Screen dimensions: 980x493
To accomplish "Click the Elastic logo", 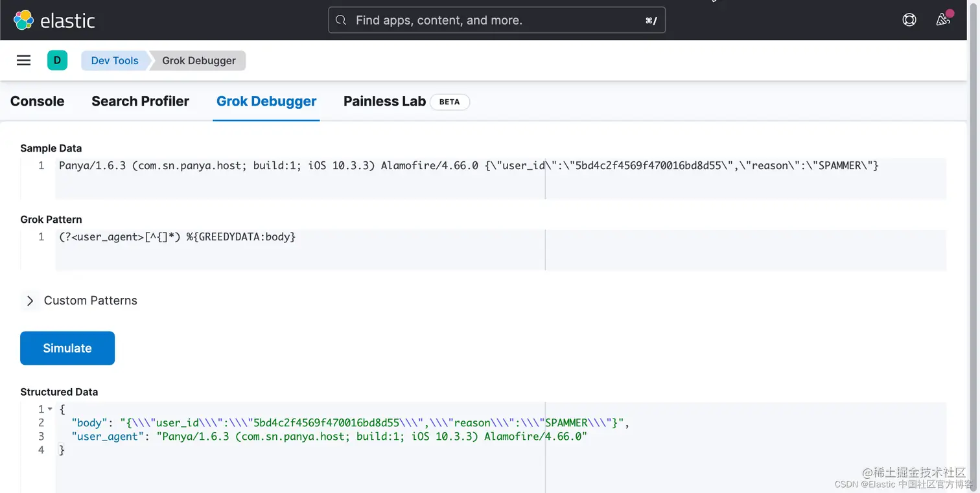I will pyautogui.click(x=54, y=20).
